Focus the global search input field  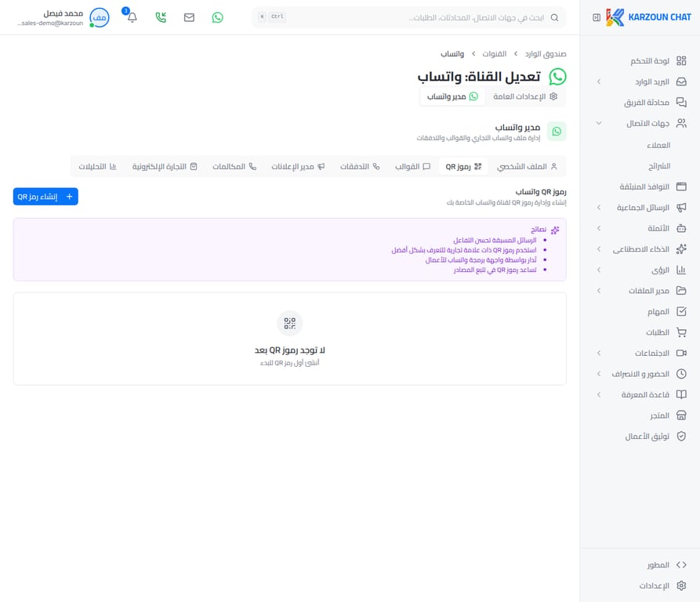[408, 17]
